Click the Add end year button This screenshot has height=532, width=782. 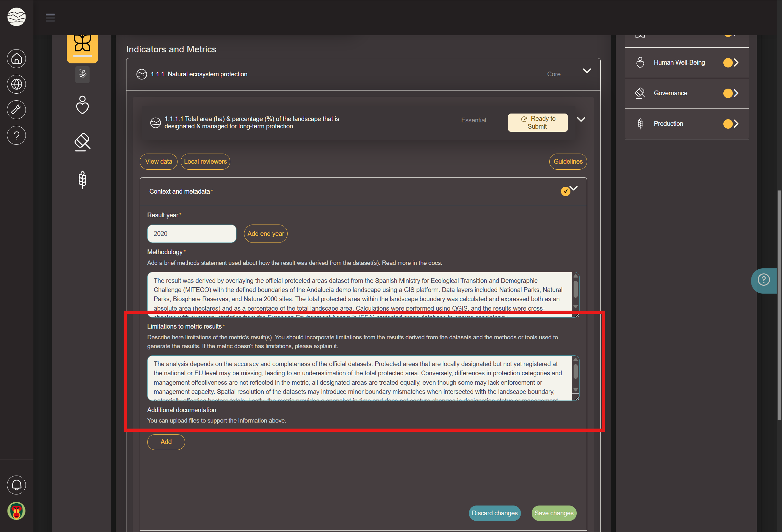pyautogui.click(x=266, y=234)
